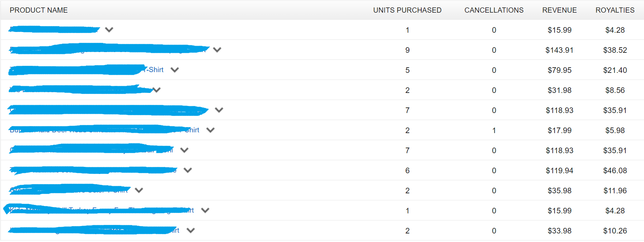Expand the row with 1 cancellation
The height and width of the screenshot is (242, 644).
(210, 130)
